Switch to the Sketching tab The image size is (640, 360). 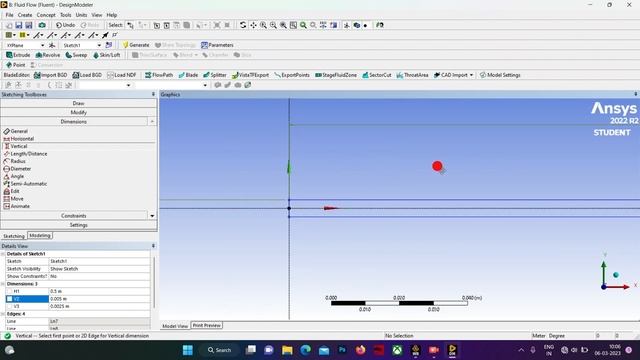13,236
